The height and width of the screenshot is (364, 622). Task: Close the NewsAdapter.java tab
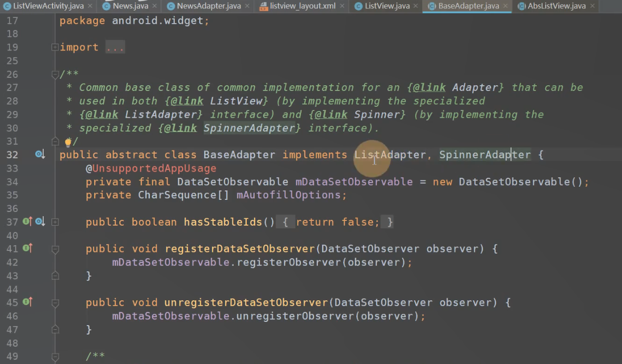pos(247,6)
